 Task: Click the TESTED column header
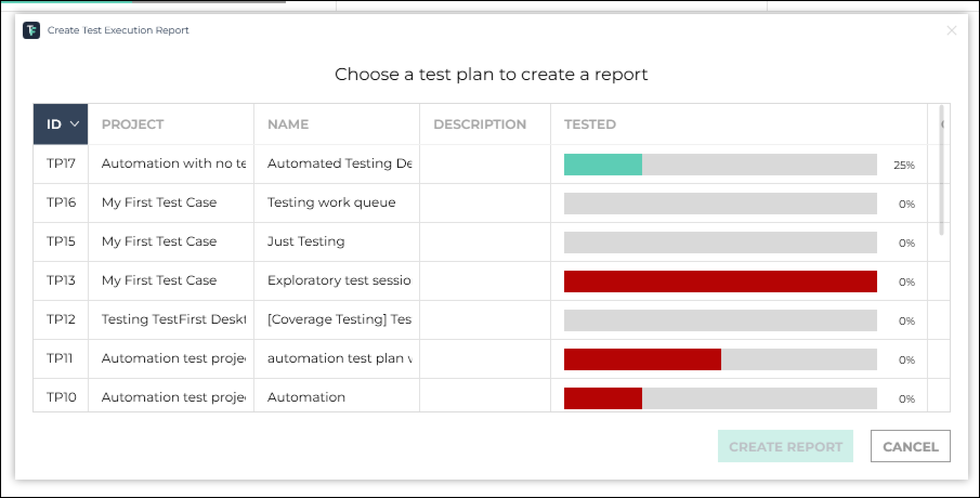(590, 124)
